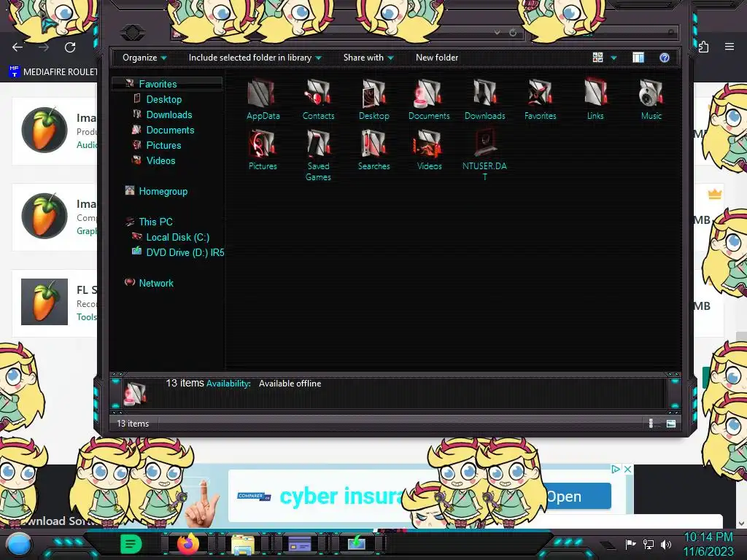Image resolution: width=747 pixels, height=560 pixels.
Task: Open view options dropdown arrow
Action: tap(614, 58)
